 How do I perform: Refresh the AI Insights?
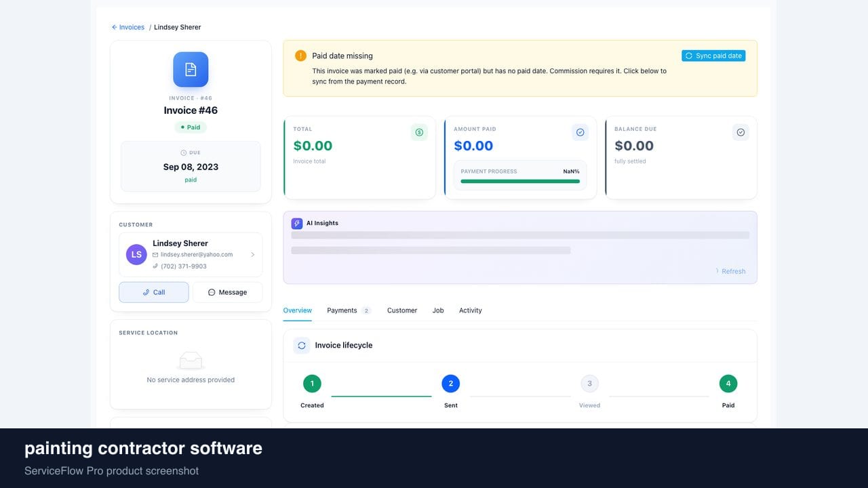coord(730,271)
